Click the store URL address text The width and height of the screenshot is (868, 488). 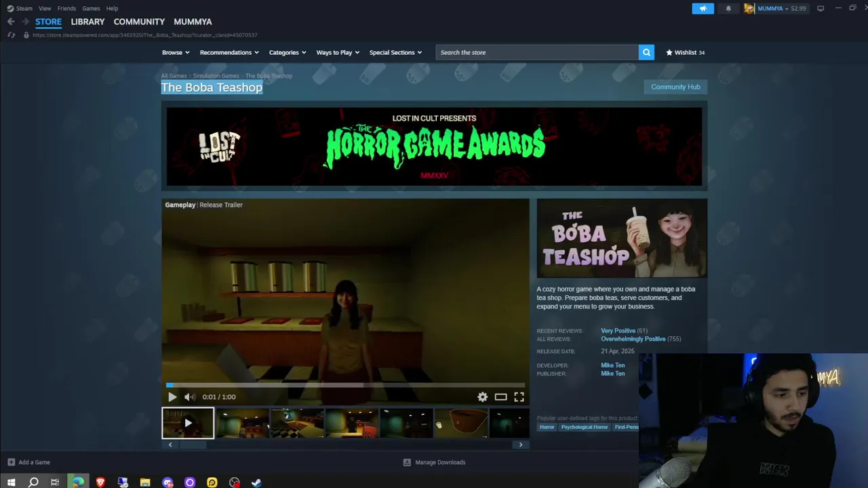(144, 35)
